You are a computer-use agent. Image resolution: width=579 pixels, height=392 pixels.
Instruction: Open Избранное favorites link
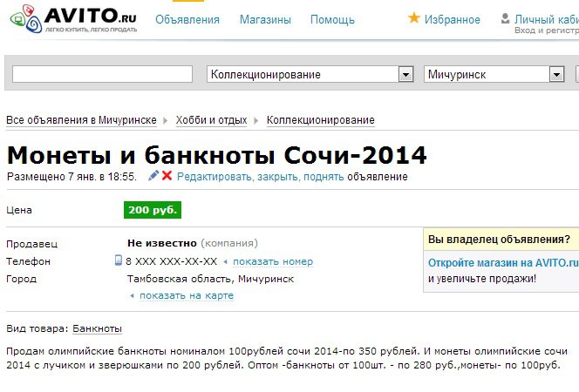pyautogui.click(x=453, y=19)
